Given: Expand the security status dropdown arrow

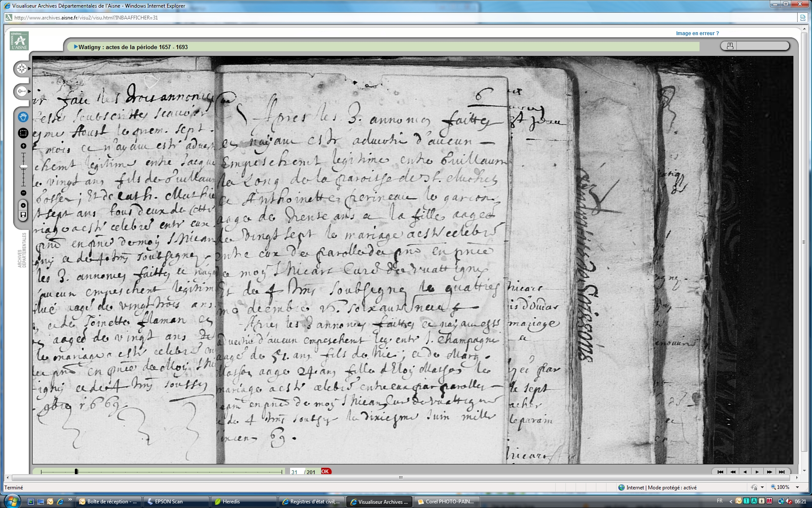Looking at the screenshot, I should point(762,487).
